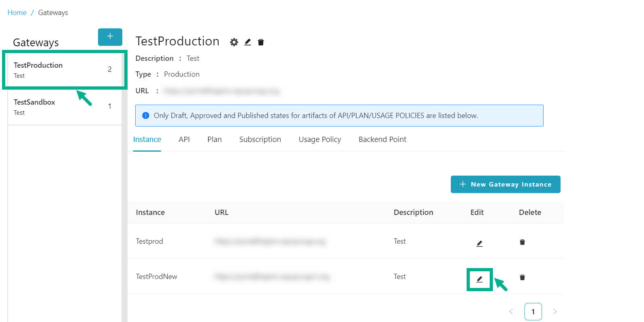Go to the previous page of instances
The height and width of the screenshot is (322, 644).
click(x=511, y=311)
